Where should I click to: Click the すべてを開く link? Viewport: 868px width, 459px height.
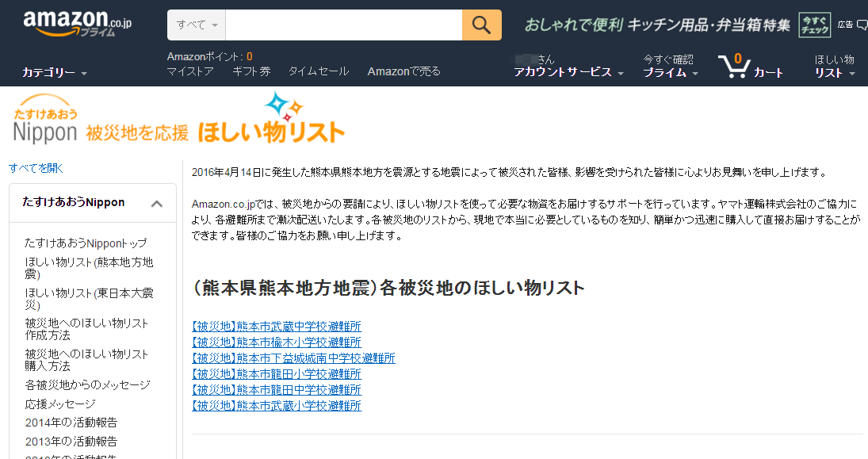(x=36, y=168)
